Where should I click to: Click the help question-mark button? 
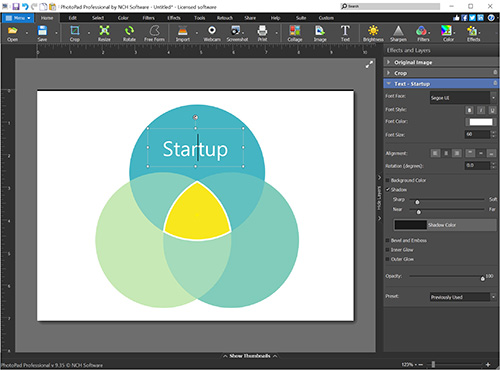tap(491, 18)
